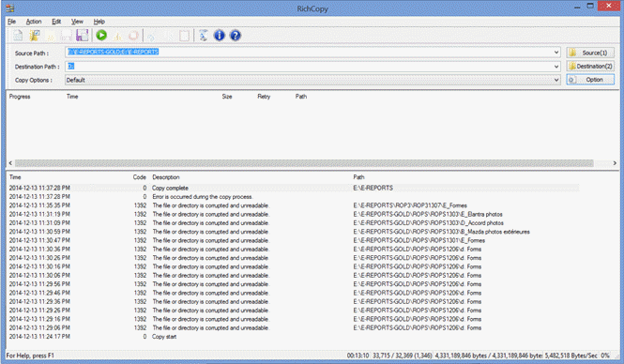Expand the Source Path dropdown arrow
This screenshot has height=364, width=624.
pyautogui.click(x=556, y=53)
